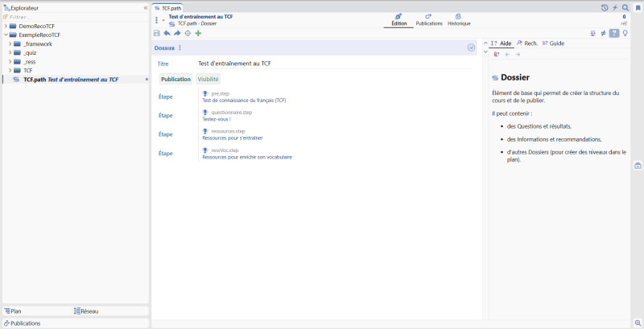The height and width of the screenshot is (329, 644).
Task: Click the down chevron beside help panel
Action: [485, 51]
